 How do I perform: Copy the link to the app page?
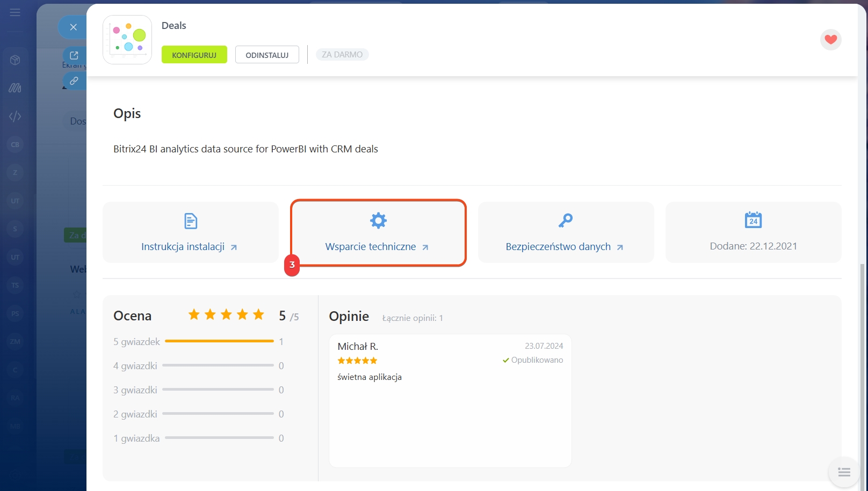coord(74,81)
